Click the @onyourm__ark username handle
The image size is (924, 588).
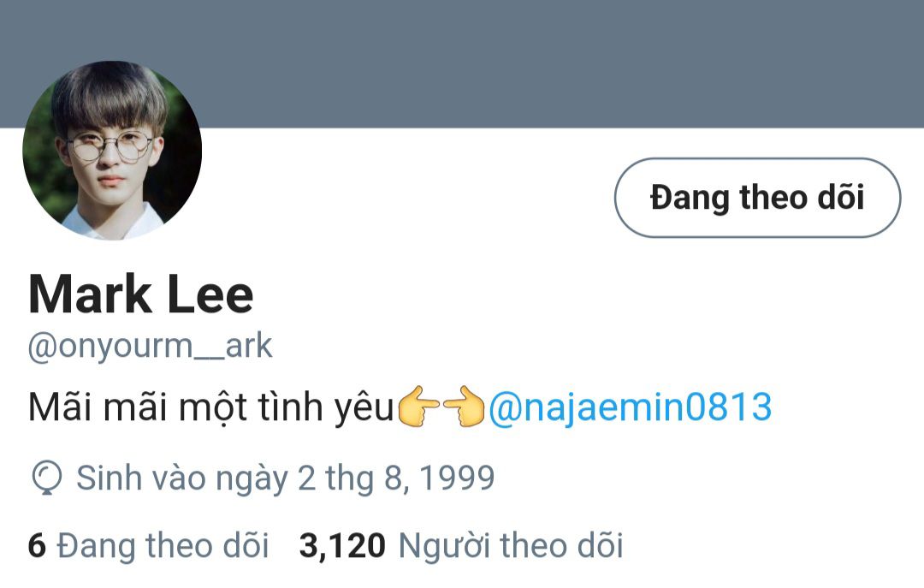(150, 346)
